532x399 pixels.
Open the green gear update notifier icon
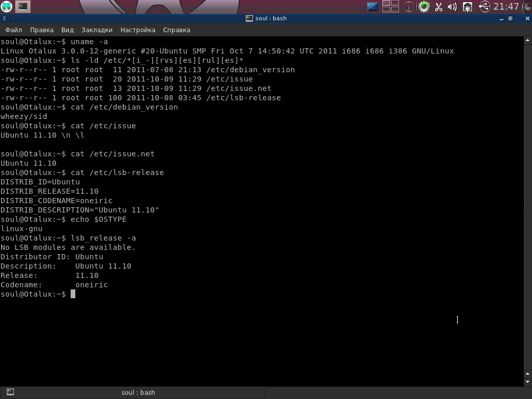pyautogui.click(x=423, y=6)
